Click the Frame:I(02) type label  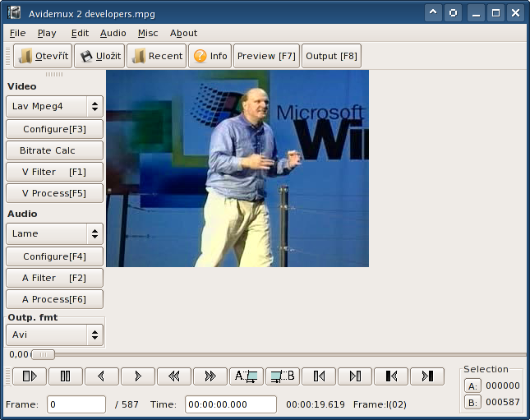pos(380,404)
